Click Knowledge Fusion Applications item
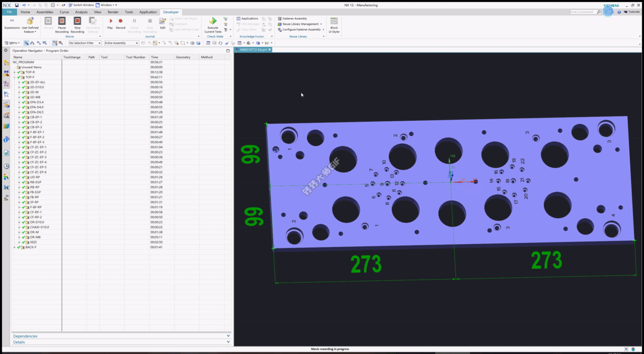The image size is (644, 354). tap(248, 19)
